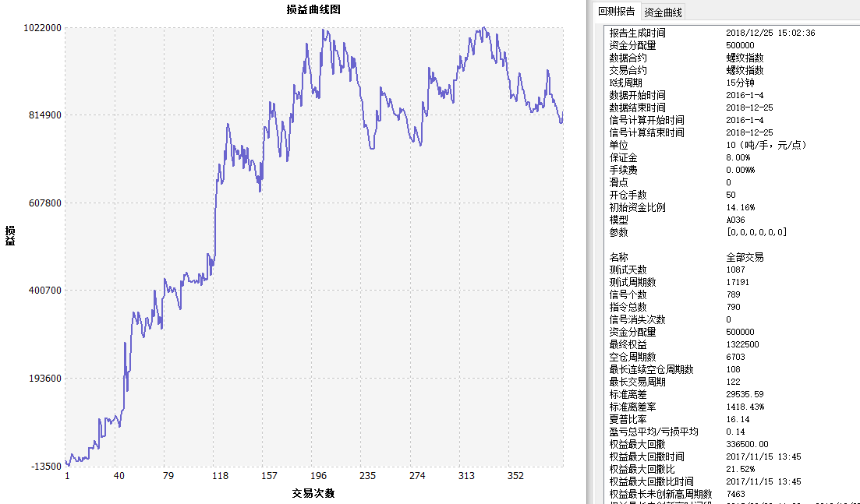Open the 回测报告 tab
Image resolution: width=860 pixels, height=504 pixels.
click(616, 12)
